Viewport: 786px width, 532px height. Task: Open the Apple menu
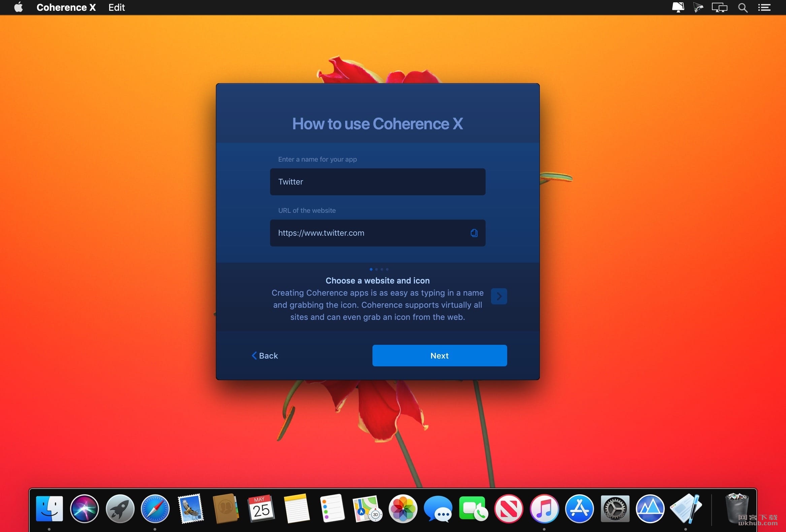pos(19,7)
